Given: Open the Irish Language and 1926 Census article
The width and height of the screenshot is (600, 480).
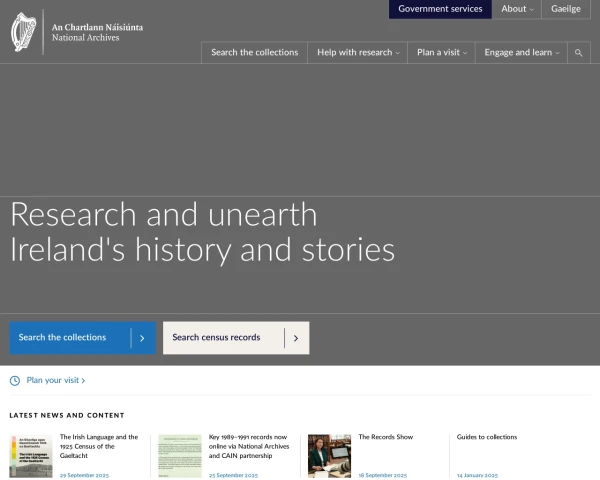Looking at the screenshot, I should [x=99, y=445].
